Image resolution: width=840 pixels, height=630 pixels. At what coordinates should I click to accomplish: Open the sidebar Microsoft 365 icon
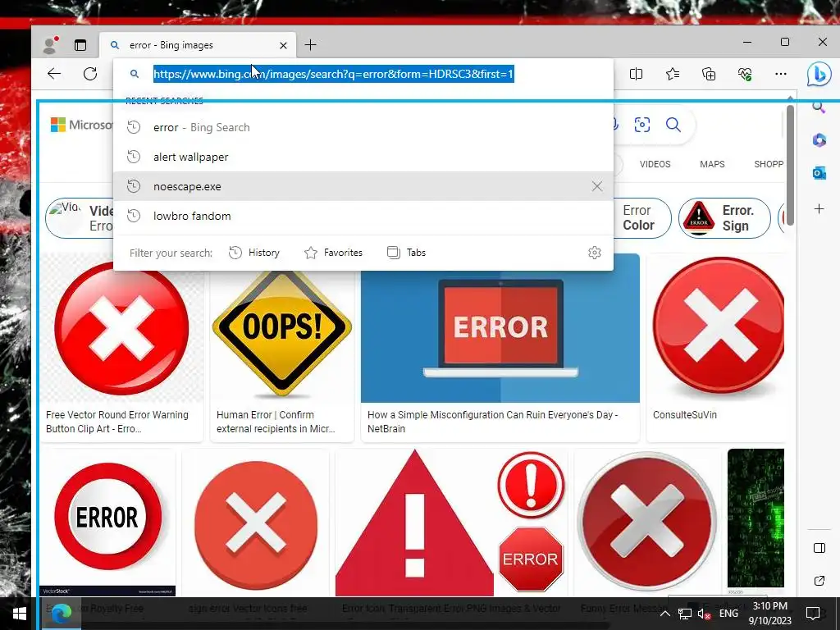(x=819, y=140)
